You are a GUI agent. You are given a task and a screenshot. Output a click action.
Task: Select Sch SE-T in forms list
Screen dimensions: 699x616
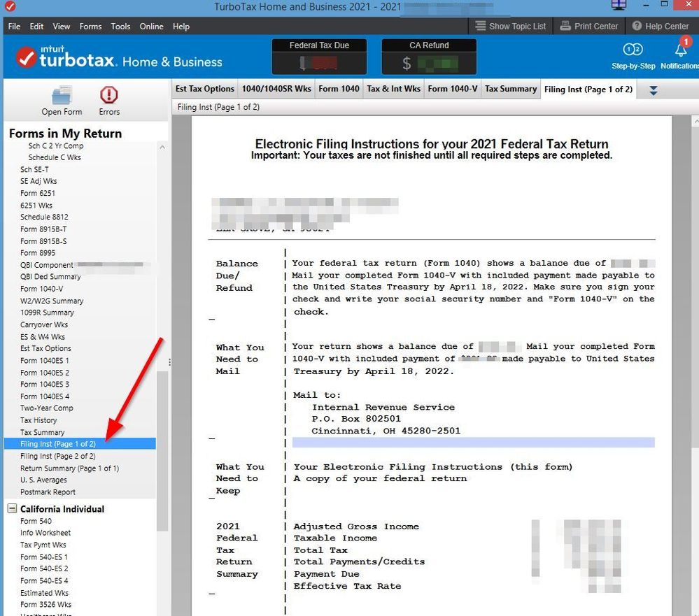(x=34, y=169)
